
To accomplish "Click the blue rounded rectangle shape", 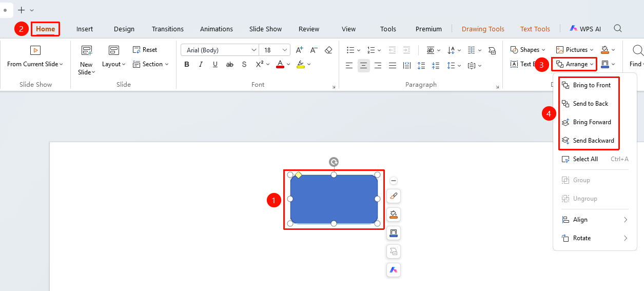I will 334,199.
